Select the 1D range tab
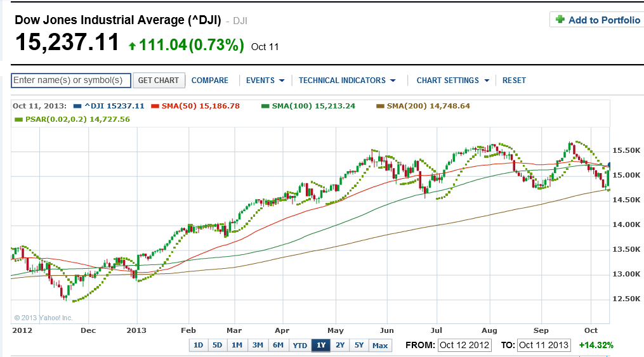This screenshot has width=644, height=357. (199, 345)
